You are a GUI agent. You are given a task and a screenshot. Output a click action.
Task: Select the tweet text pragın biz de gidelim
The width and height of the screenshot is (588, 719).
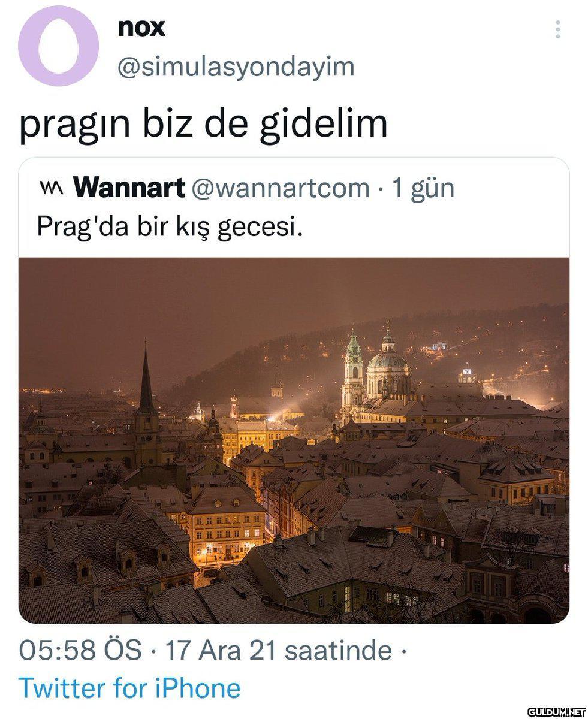pos(203,123)
